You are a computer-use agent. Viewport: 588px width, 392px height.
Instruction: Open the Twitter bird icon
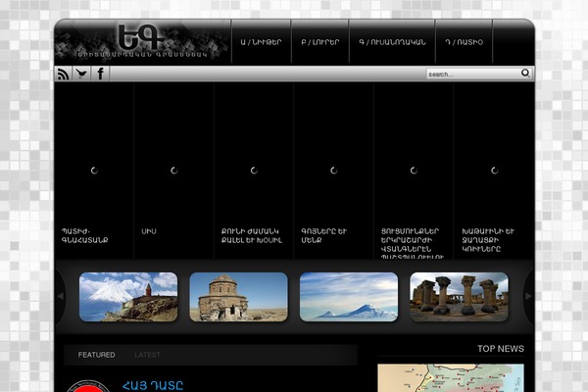click(81, 73)
